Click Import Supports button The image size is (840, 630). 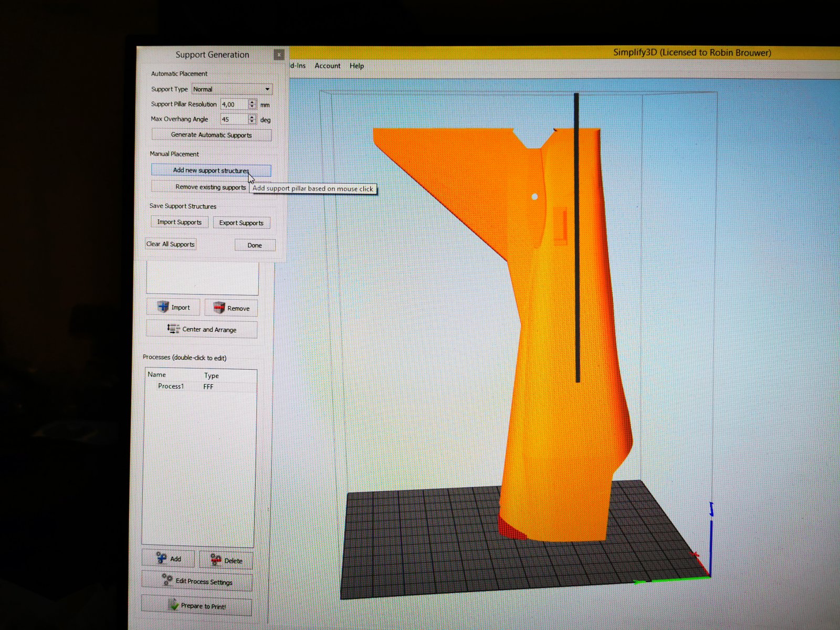click(x=180, y=222)
